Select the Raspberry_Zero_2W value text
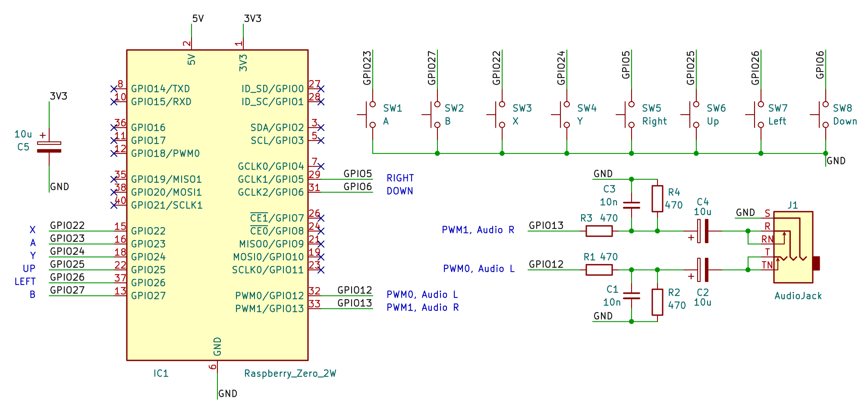 point(290,373)
